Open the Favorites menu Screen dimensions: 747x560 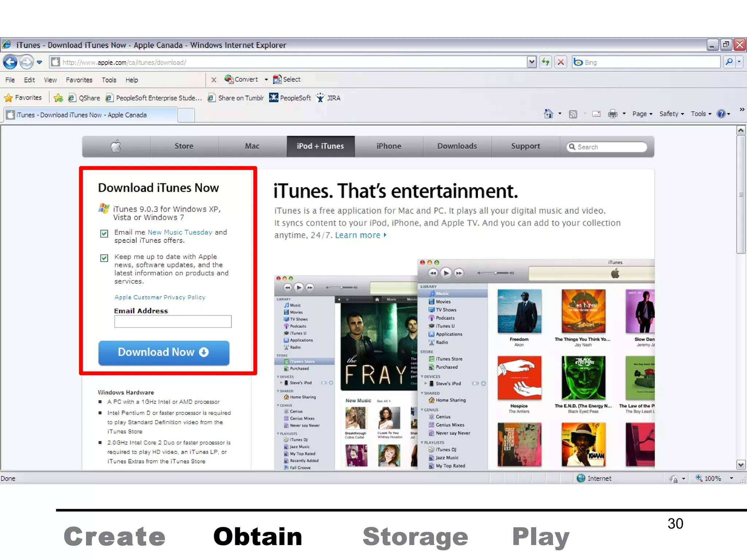pyautogui.click(x=79, y=80)
